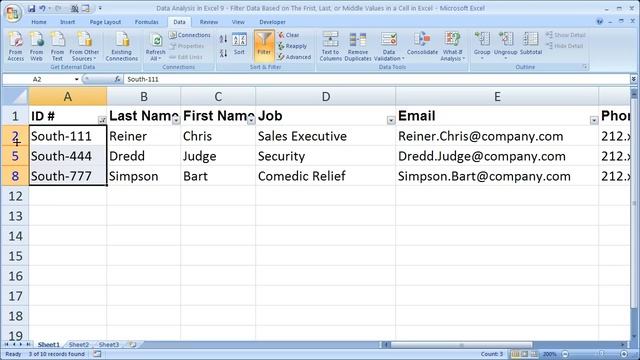640x360 pixels.
Task: Save workbook from Quick Access Toolbar
Action: [x=32, y=8]
